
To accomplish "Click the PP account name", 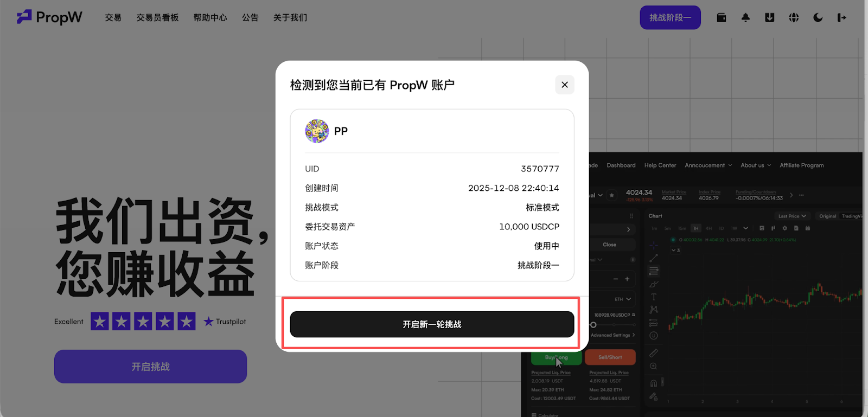I will tap(341, 131).
